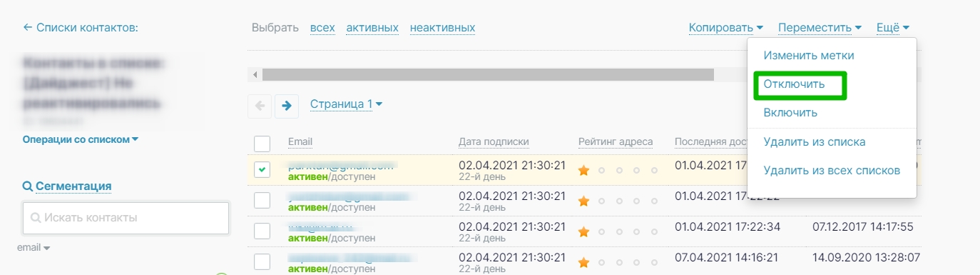
Task: Click star in row with 14.09.2020
Action: 584,263
